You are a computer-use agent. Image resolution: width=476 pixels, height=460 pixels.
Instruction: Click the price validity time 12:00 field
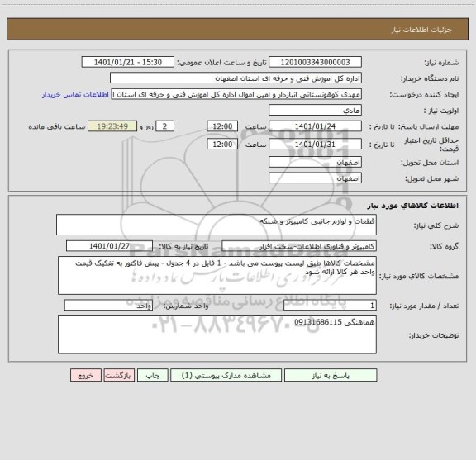[222, 145]
